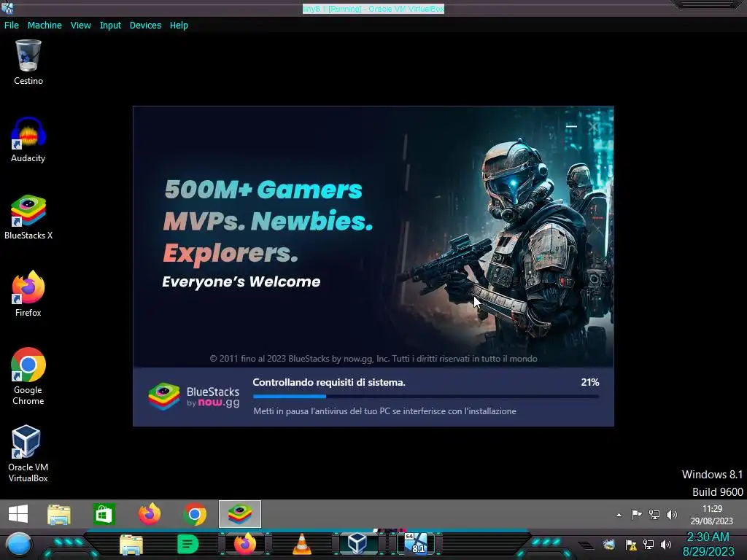Click the BlueStacks by now.gg logo
Viewport: 747px width, 560px height.
point(194,397)
